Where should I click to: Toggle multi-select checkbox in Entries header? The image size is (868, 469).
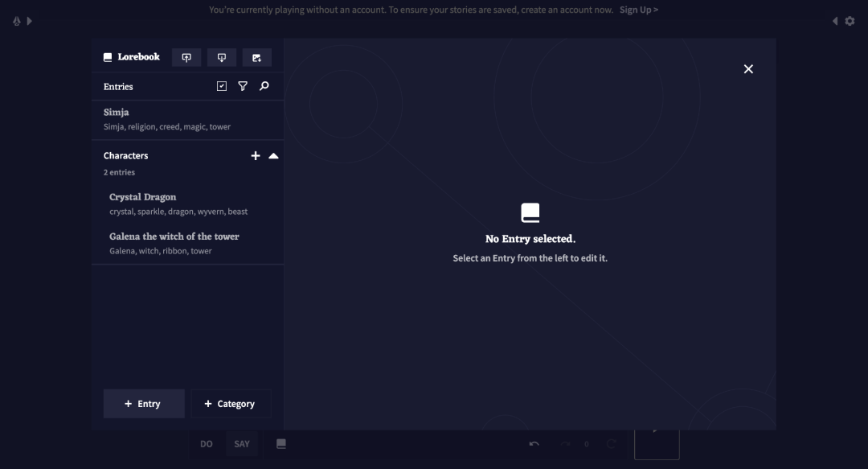point(222,86)
